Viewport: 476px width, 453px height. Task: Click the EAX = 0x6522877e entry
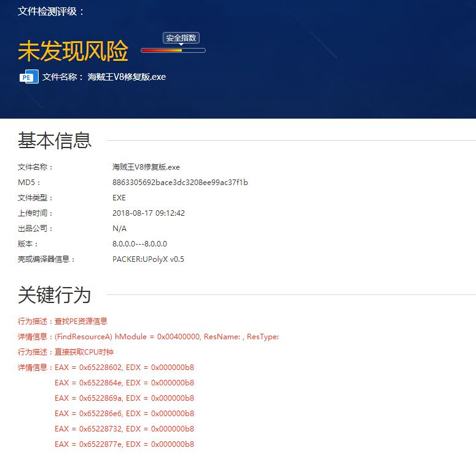[x=124, y=444]
